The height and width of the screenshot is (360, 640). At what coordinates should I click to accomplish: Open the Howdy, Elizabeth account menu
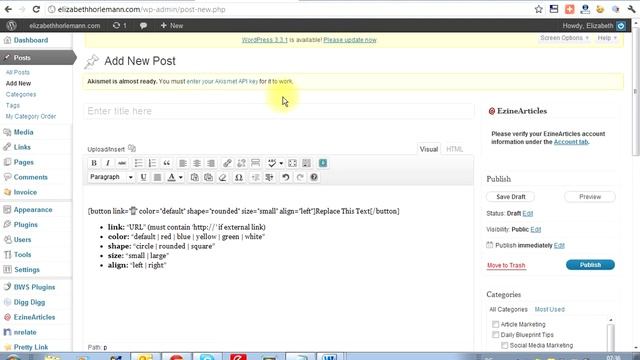593,26
